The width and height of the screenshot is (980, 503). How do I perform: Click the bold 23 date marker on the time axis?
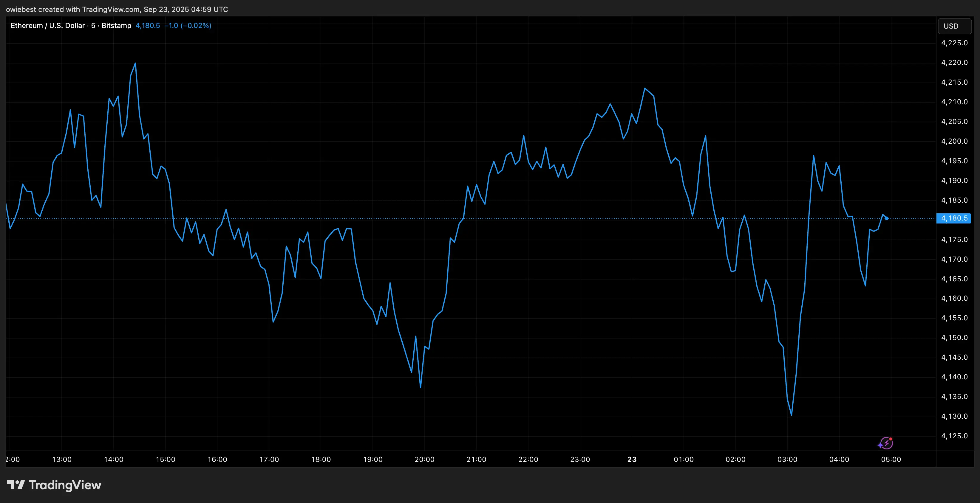[632, 459]
